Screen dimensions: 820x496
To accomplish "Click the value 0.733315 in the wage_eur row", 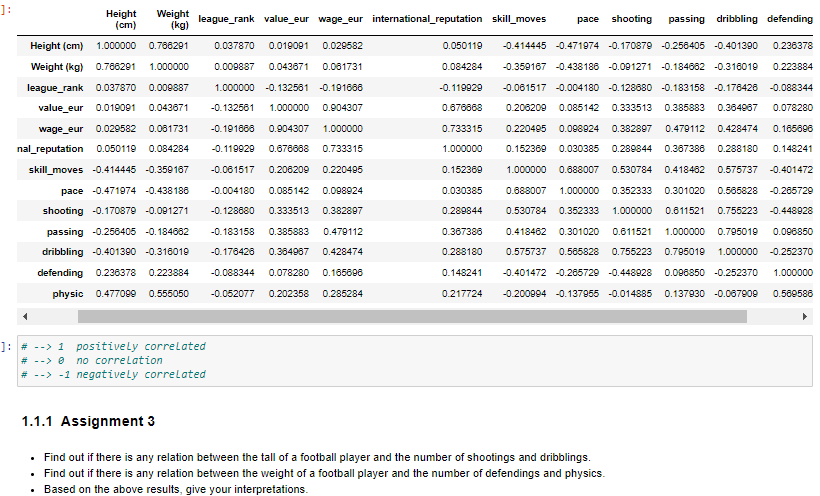I will pyautogui.click(x=462, y=129).
